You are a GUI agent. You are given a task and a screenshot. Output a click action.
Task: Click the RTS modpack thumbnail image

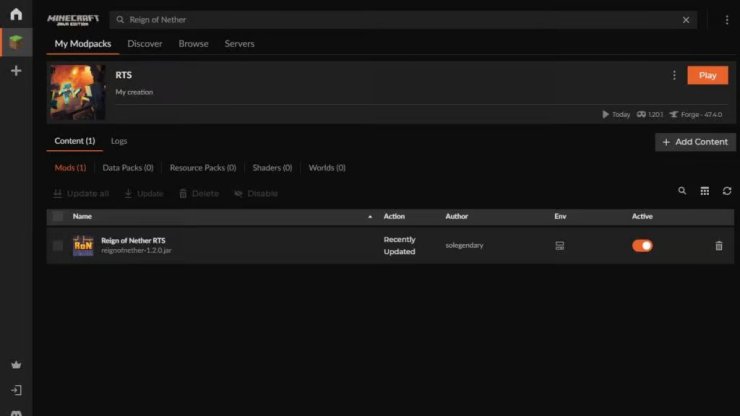point(77,92)
